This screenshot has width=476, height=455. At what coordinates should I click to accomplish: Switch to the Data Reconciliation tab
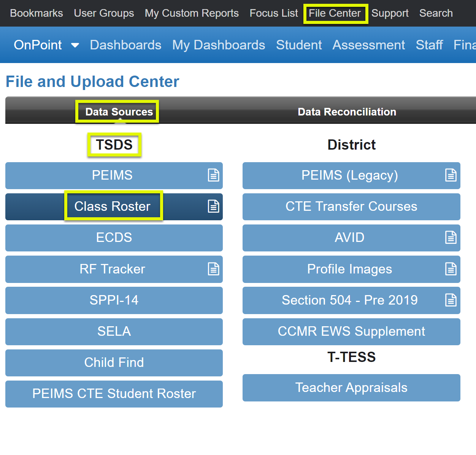[347, 111]
